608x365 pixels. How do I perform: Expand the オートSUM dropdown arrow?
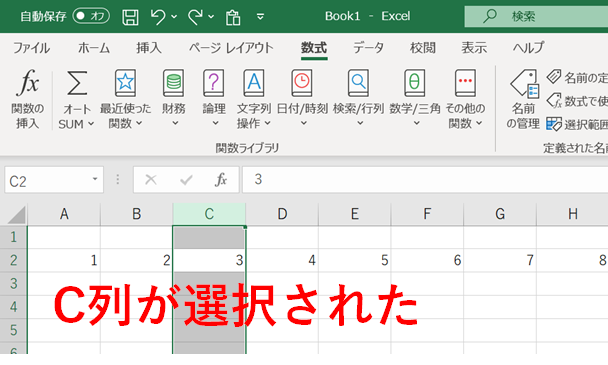click(x=91, y=124)
